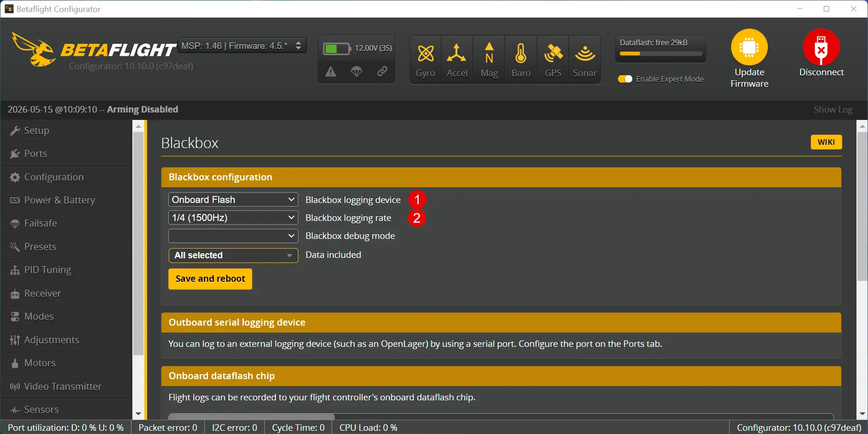The width and height of the screenshot is (868, 434).
Task: Open the Power & Battery tab
Action: point(66,200)
